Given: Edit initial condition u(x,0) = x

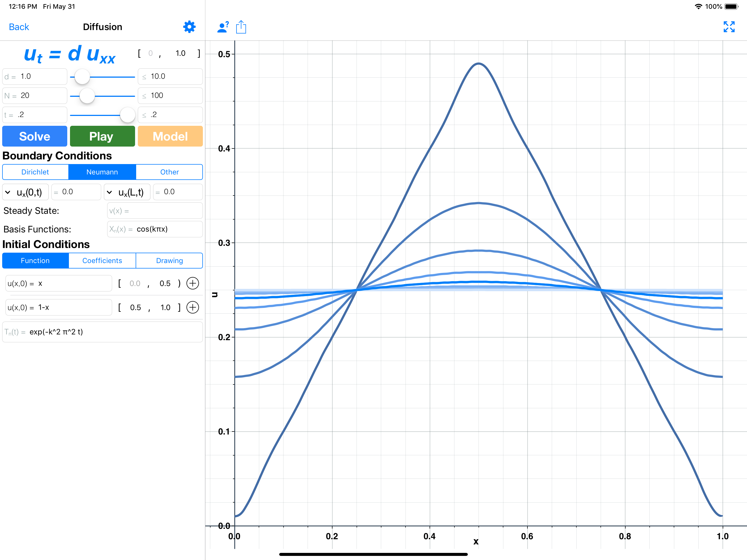Looking at the screenshot, I should [59, 283].
